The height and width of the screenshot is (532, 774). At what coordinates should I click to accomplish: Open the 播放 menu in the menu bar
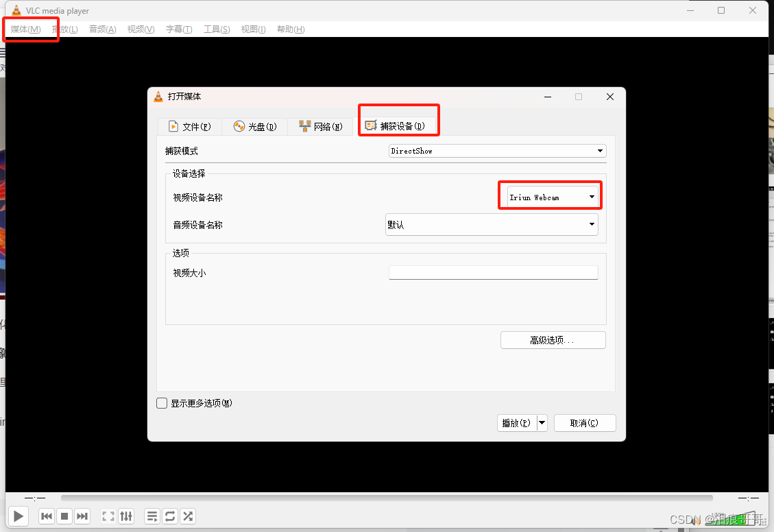(x=64, y=29)
